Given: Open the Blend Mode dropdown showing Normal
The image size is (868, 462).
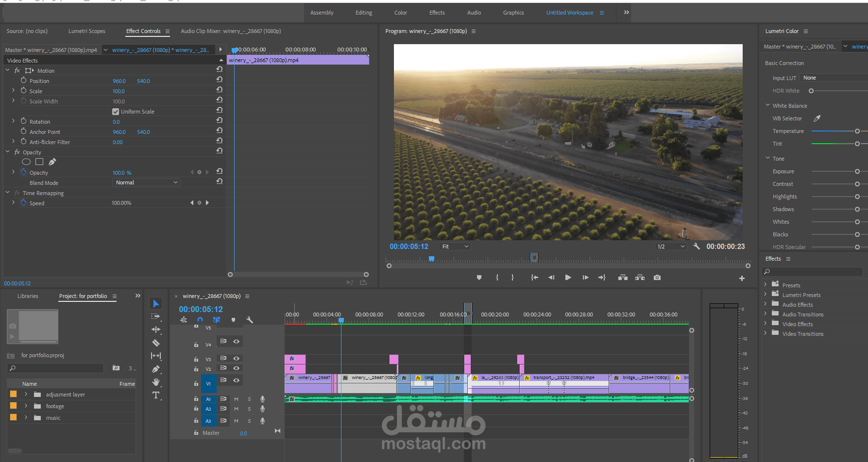Looking at the screenshot, I should pos(146,182).
